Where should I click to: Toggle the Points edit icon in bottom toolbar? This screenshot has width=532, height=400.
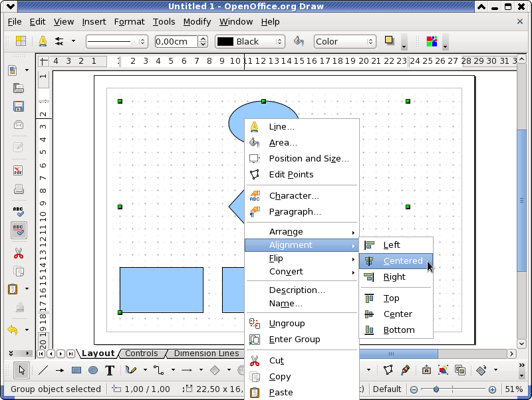point(388,370)
